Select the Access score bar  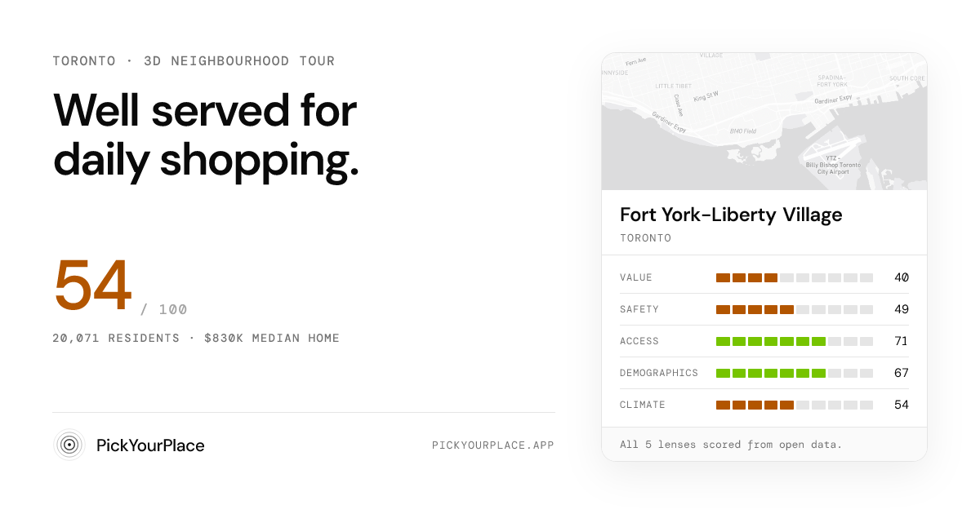[795, 341]
